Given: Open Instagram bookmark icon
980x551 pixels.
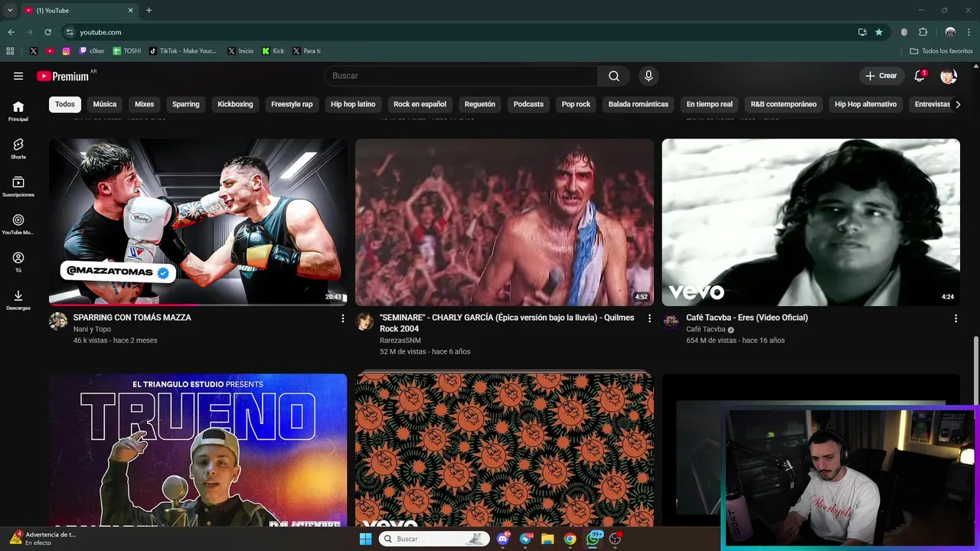Looking at the screenshot, I should [x=67, y=51].
